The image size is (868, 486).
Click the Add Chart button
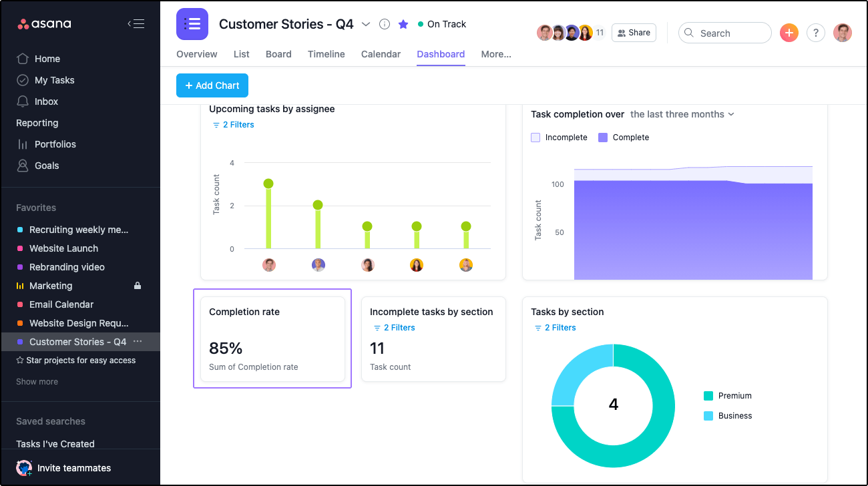coord(212,85)
